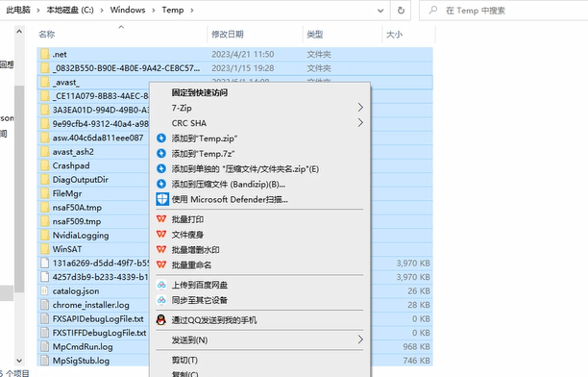Click the avast_ash2 folder icon
Viewport: 588px width, 377px height.
coord(44,152)
